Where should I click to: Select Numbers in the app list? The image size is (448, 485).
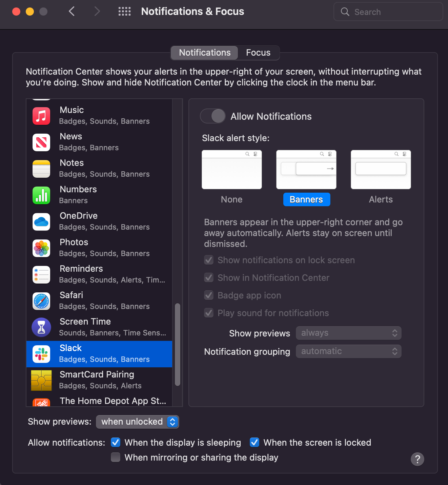(99, 195)
